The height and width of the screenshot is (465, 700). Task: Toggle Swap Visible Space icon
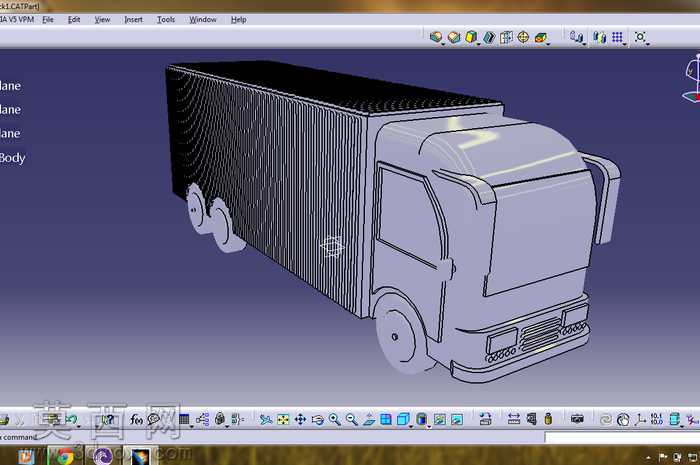click(457, 419)
